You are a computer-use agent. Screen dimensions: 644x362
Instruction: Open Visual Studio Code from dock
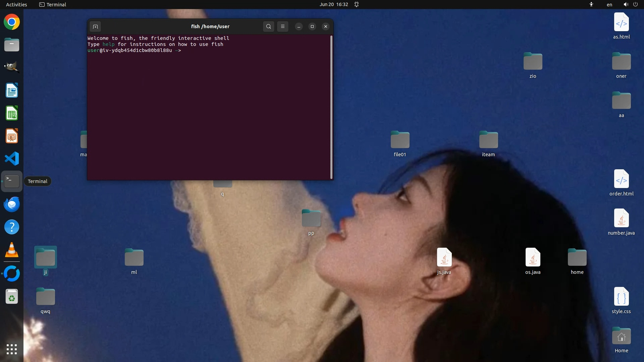click(12, 159)
